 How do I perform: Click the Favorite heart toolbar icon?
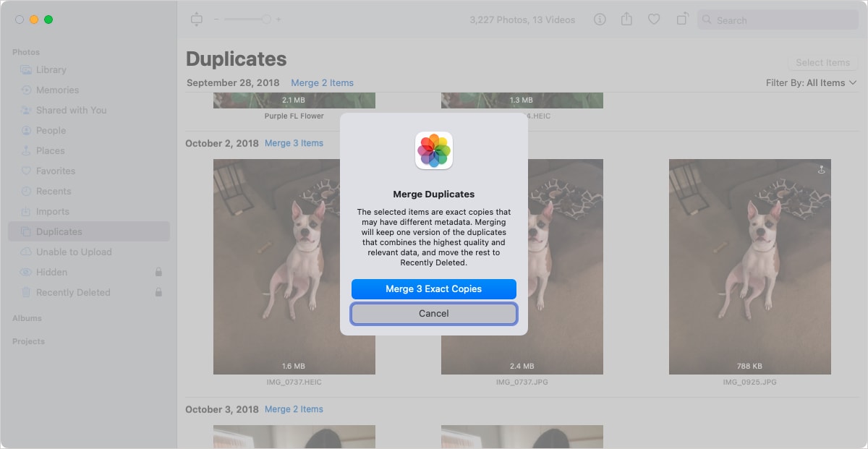(x=654, y=20)
